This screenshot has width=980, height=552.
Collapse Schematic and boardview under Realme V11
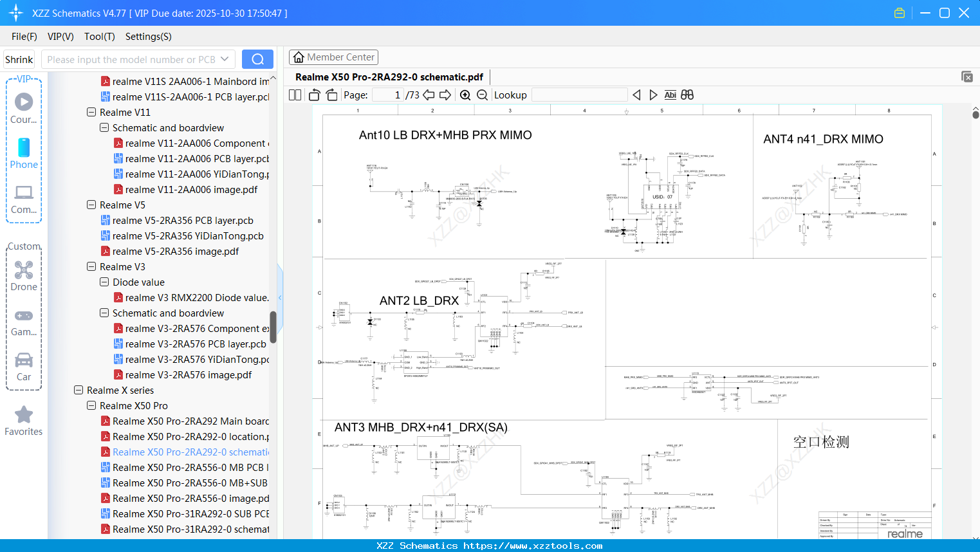104,127
